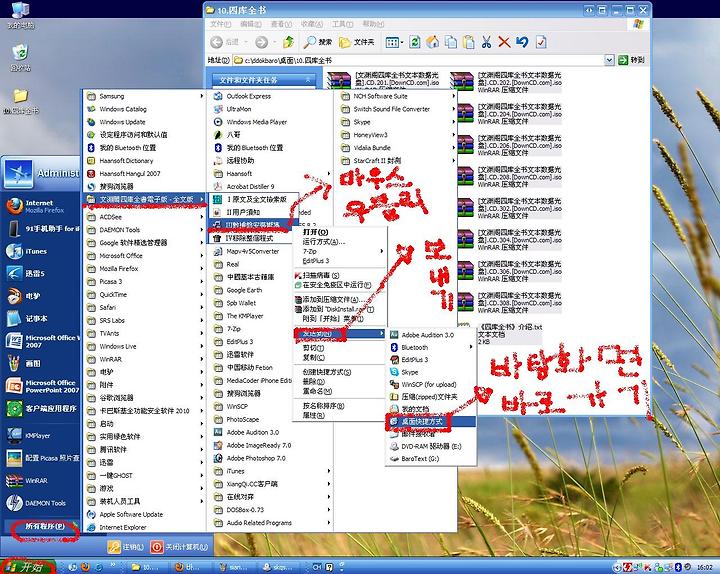
Task: Open Microsoft Office PowerPoint 2007 entry
Action: point(40,386)
